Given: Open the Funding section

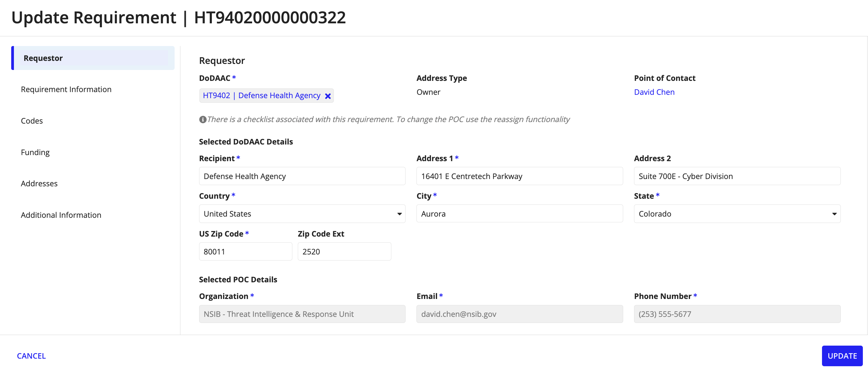Looking at the screenshot, I should (35, 152).
